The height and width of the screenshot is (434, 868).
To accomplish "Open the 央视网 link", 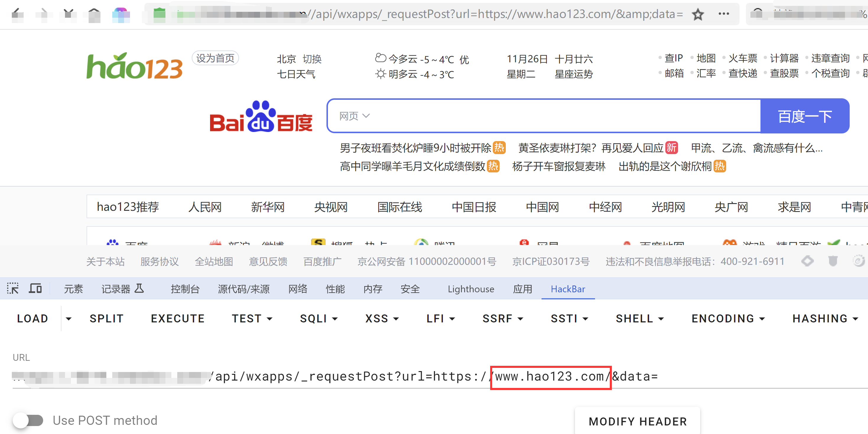I will click(331, 207).
